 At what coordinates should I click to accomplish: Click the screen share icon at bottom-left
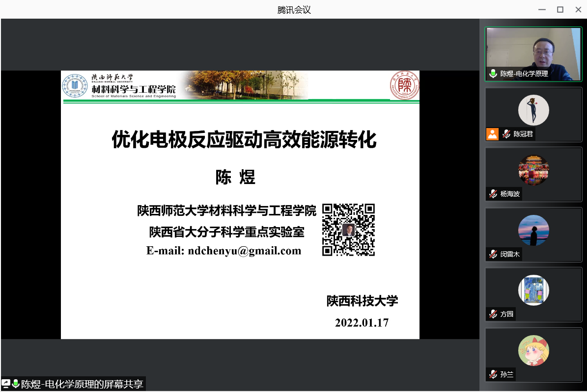(x=6, y=384)
